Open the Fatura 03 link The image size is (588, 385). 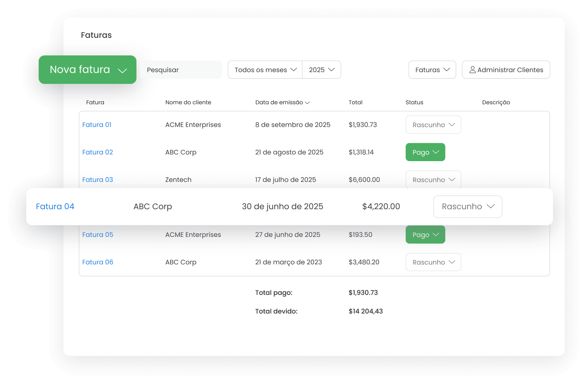pyautogui.click(x=97, y=180)
